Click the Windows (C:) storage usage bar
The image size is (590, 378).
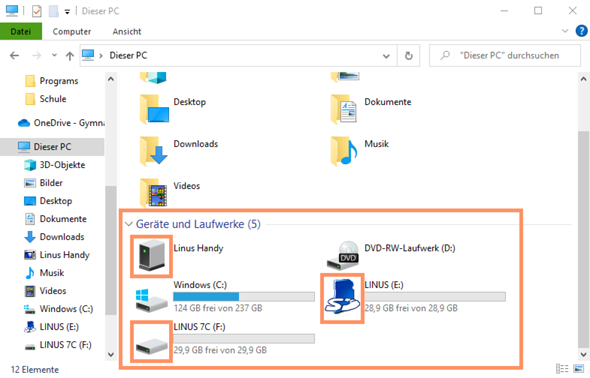244,297
